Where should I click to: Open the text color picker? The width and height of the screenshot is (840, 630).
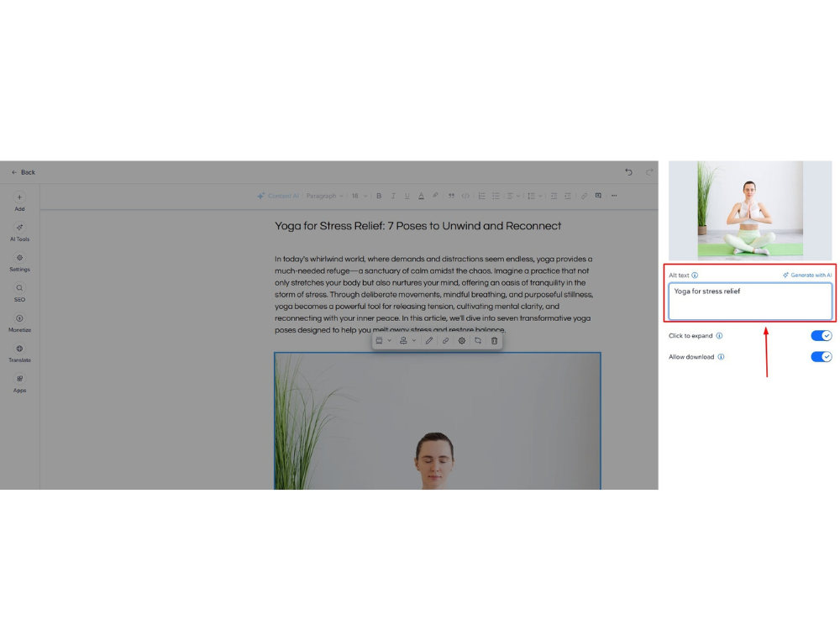(x=421, y=196)
